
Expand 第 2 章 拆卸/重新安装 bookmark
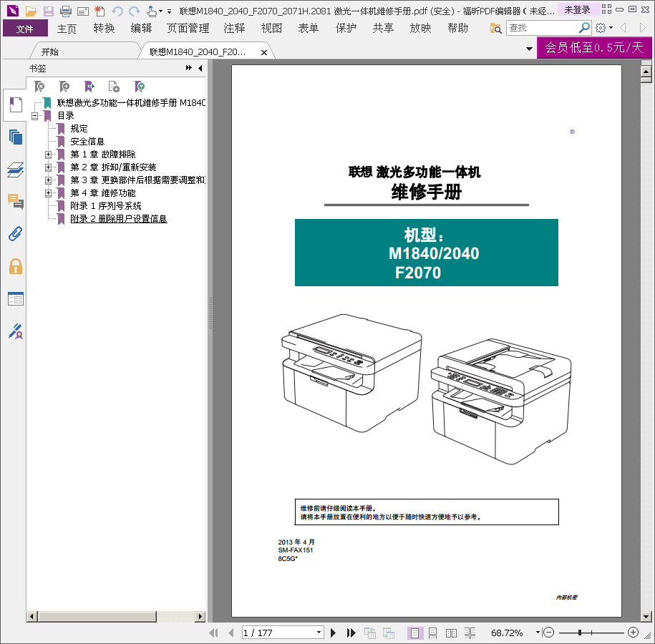coord(49,167)
